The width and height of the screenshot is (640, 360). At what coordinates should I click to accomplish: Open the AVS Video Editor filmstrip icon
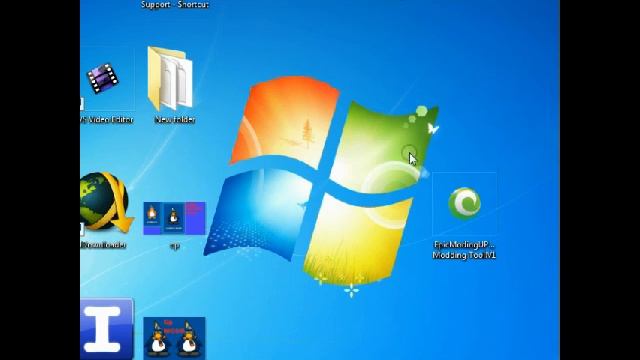[x=102, y=78]
